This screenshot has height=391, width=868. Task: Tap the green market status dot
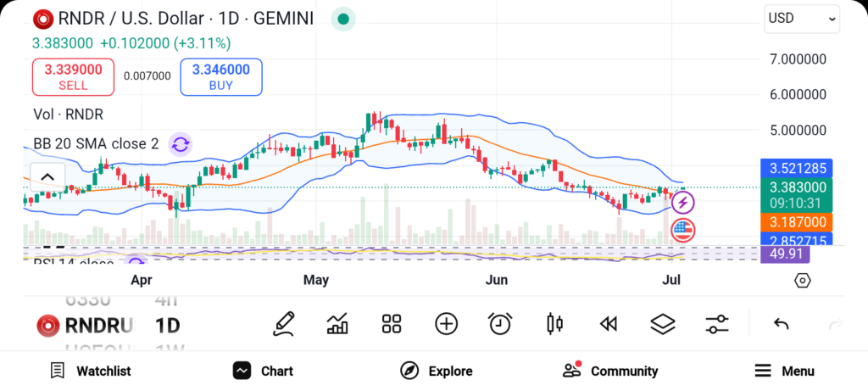click(x=343, y=20)
